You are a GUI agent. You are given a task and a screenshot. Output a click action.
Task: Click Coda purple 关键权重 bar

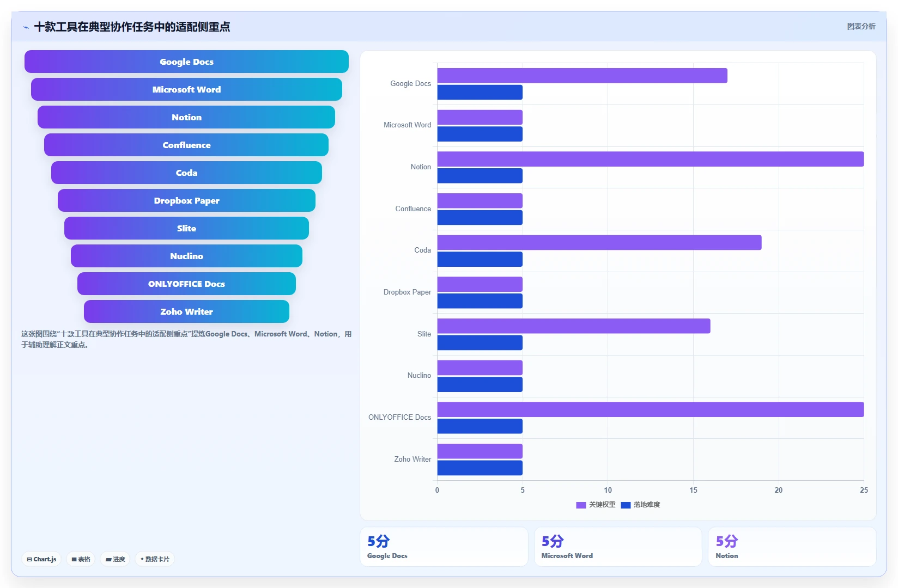[x=599, y=242]
